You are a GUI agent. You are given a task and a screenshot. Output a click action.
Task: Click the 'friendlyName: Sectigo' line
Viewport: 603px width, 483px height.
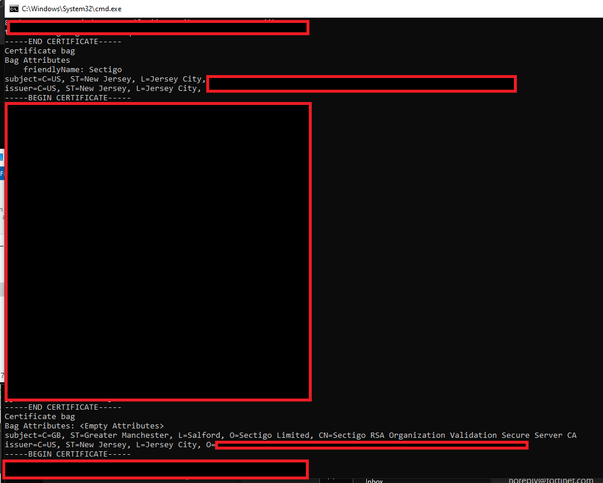[73, 70]
